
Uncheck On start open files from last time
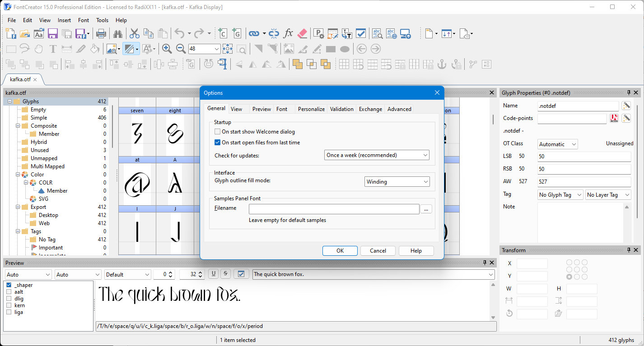coord(218,143)
